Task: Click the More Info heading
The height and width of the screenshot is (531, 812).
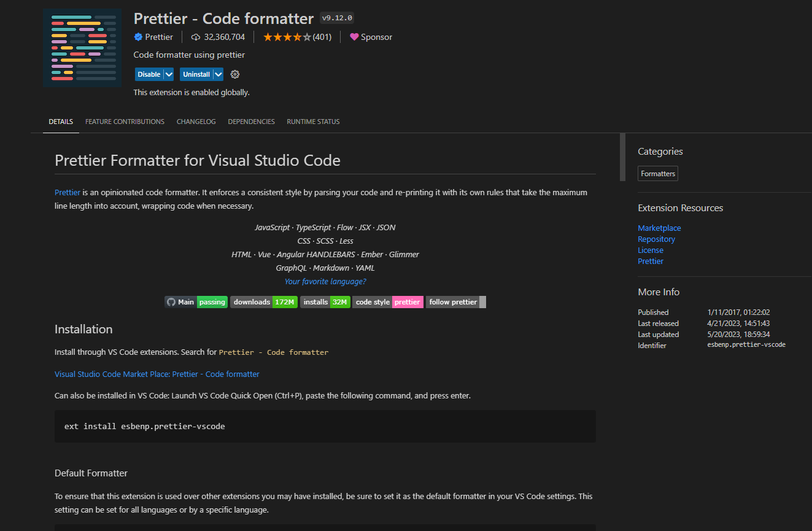Action: [x=659, y=292]
